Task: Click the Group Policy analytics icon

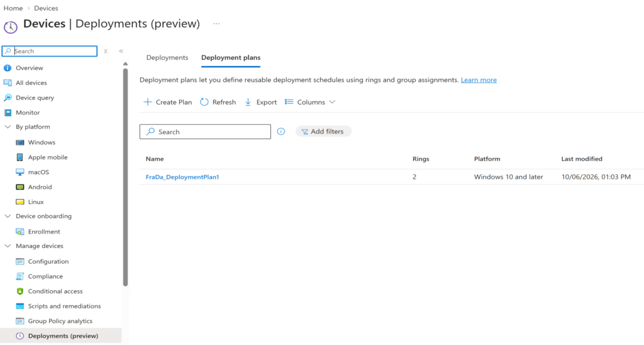Action: (x=19, y=320)
